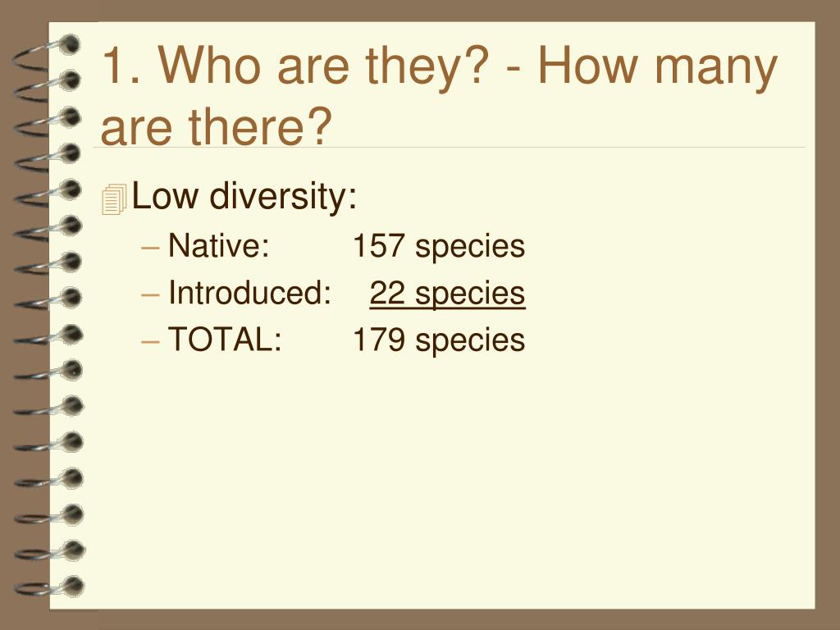Image resolution: width=840 pixels, height=630 pixels.
Task: Click the slide title 'Who are they?'
Action: (323, 66)
